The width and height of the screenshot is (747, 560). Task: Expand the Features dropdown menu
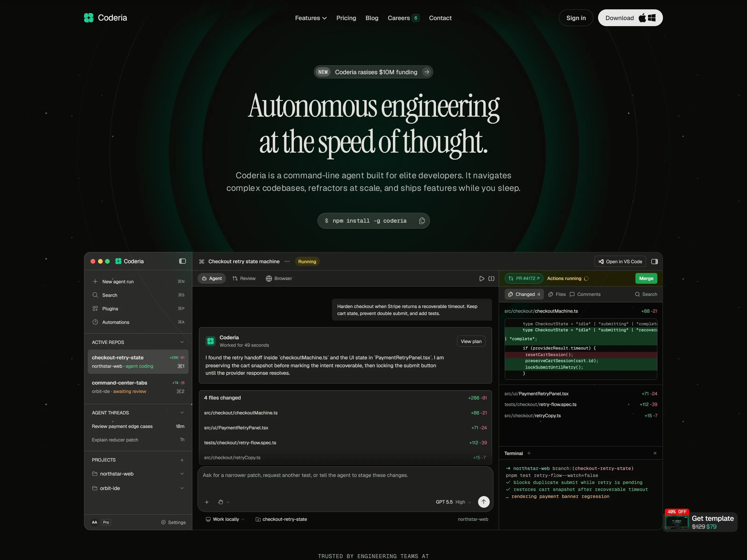[x=311, y=18]
